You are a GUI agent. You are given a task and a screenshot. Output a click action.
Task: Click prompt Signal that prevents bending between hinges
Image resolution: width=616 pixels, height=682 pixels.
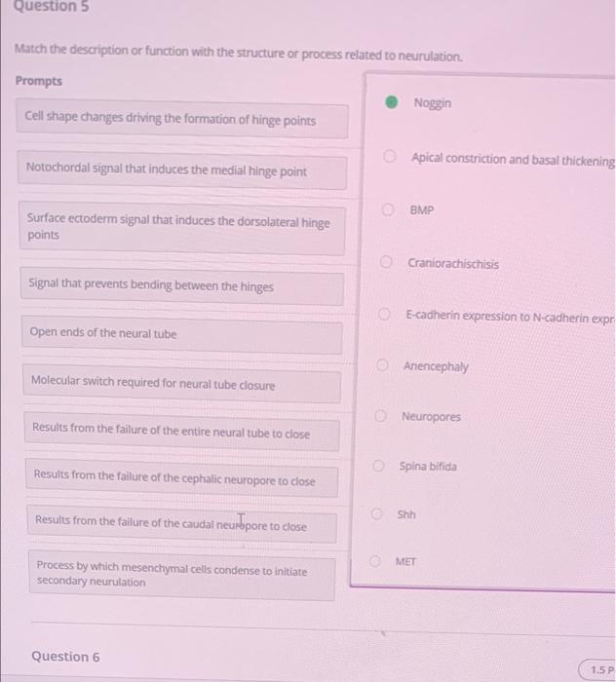pos(182,285)
